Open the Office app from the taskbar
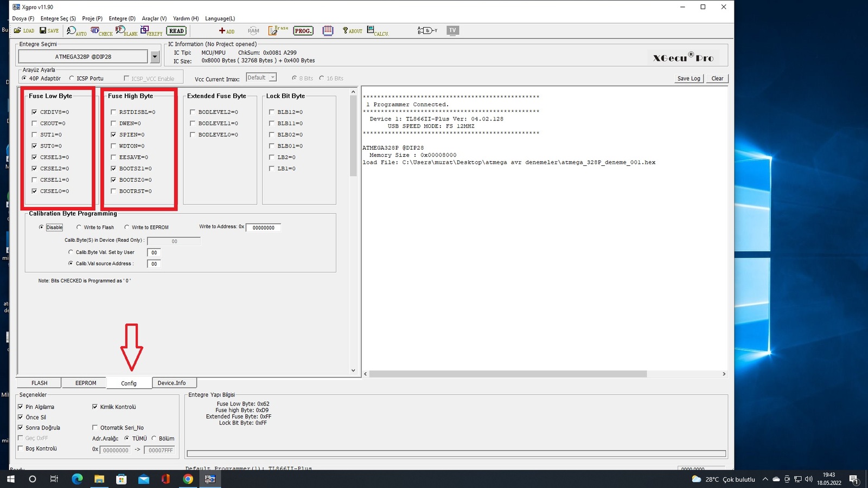Viewport: 868px width, 488px height. 165,479
